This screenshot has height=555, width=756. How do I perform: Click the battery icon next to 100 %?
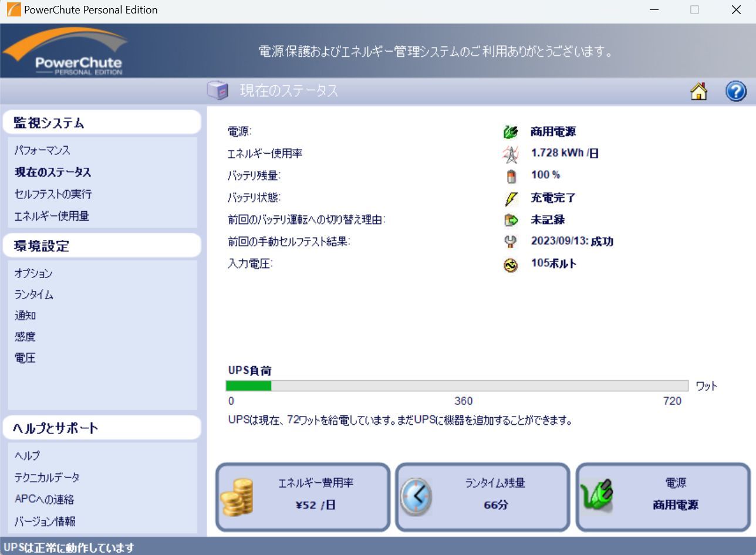coord(511,176)
